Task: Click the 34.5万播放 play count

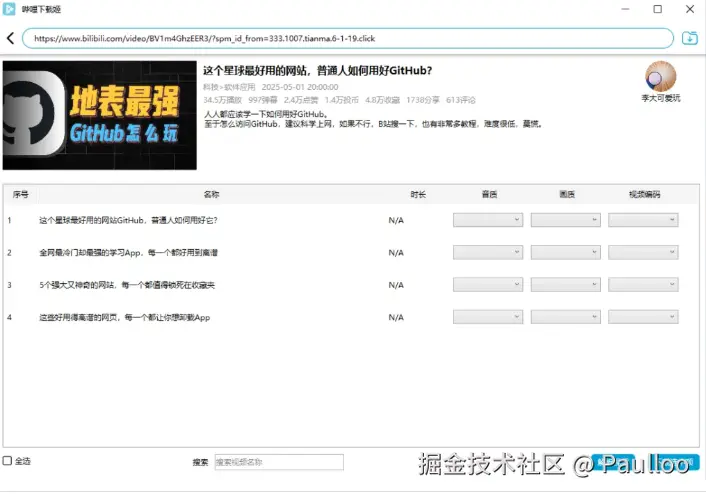Action: click(x=222, y=100)
